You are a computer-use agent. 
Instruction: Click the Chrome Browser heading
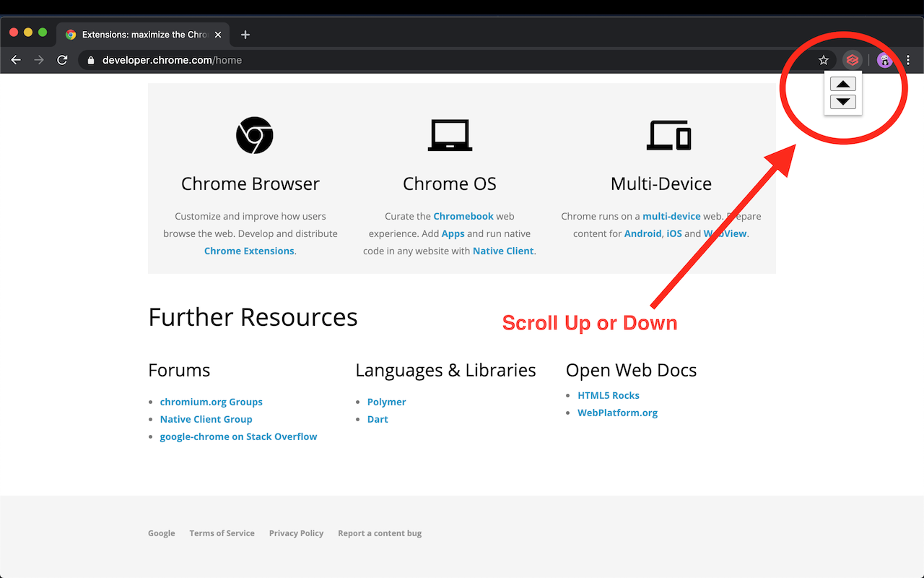(250, 184)
